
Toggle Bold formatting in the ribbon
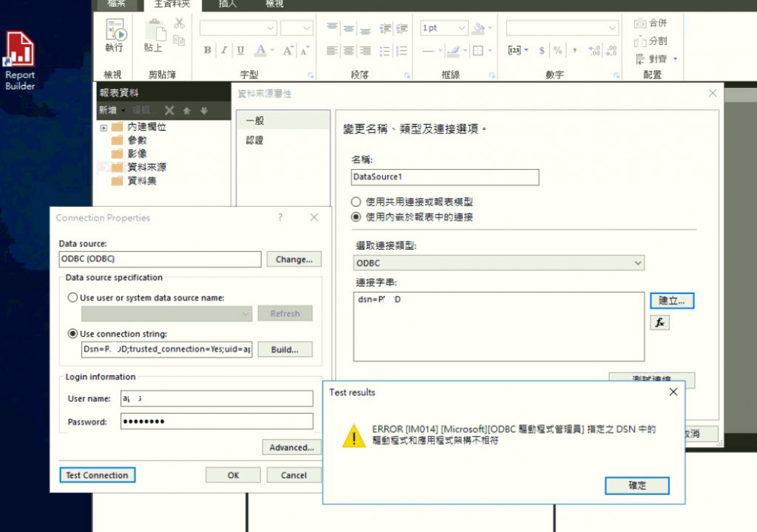pos(207,50)
